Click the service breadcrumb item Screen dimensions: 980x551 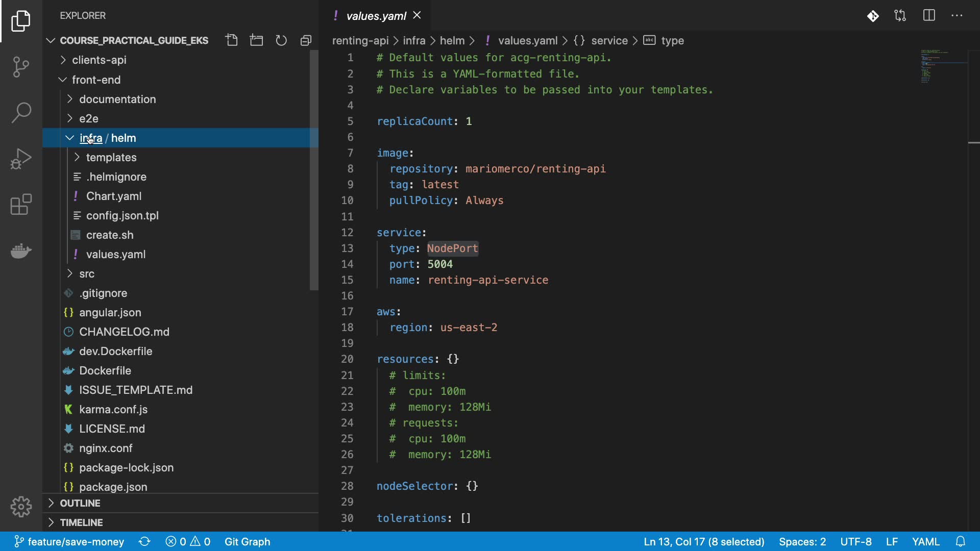[609, 40]
